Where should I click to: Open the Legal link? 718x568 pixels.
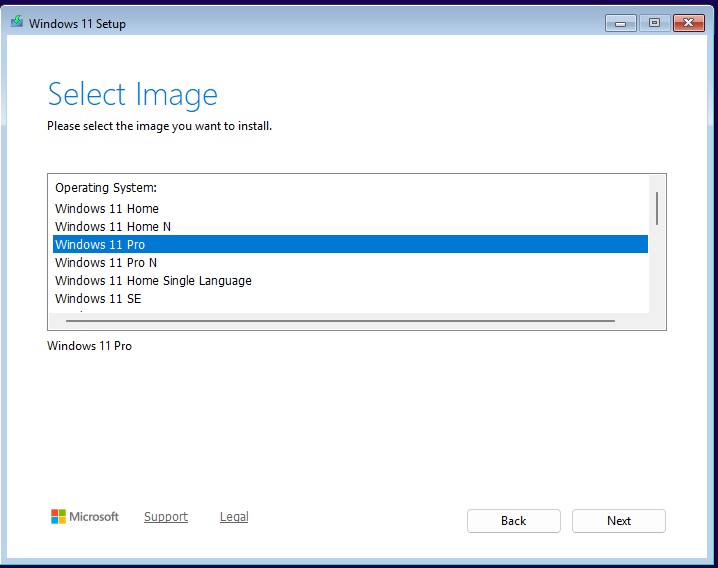234,517
